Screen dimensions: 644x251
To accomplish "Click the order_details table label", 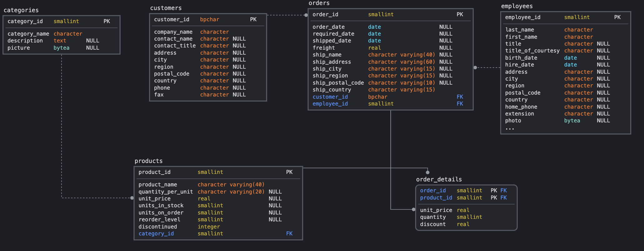I will (439, 180).
